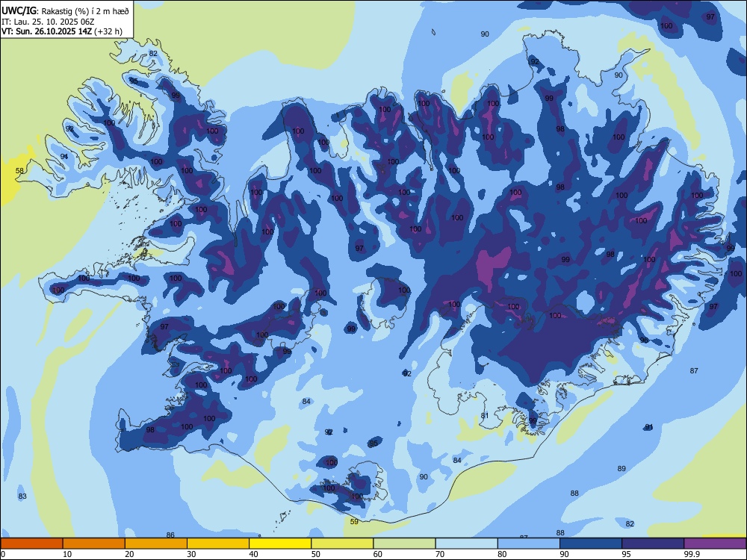
Task: Click the 40–50 bright yellow legend swatch
Action: (280, 544)
